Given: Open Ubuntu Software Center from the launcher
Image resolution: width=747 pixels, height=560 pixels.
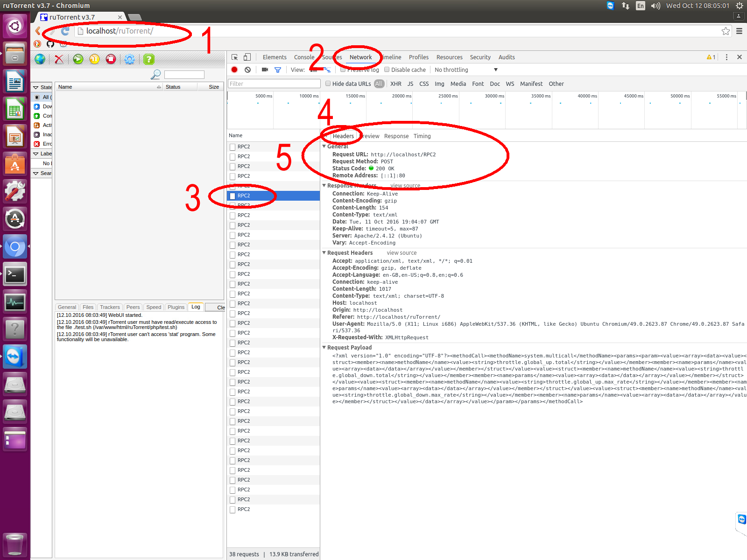Looking at the screenshot, I should click(15, 164).
